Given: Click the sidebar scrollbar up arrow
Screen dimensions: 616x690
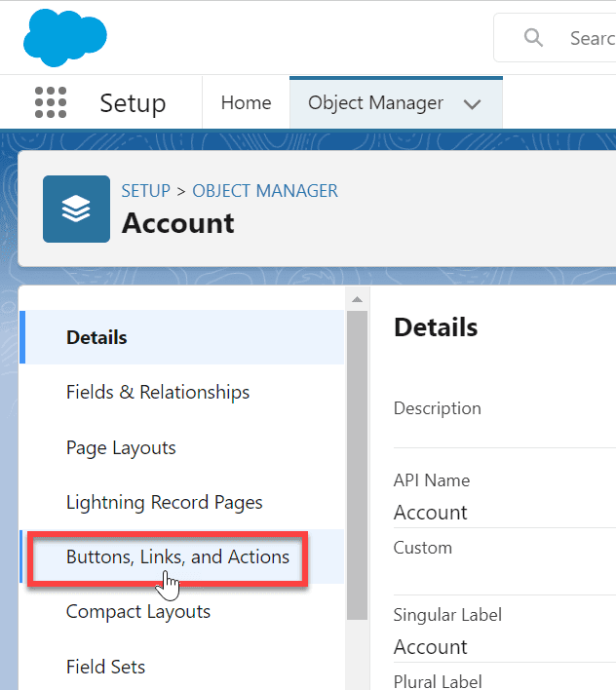Looking at the screenshot, I should (358, 299).
